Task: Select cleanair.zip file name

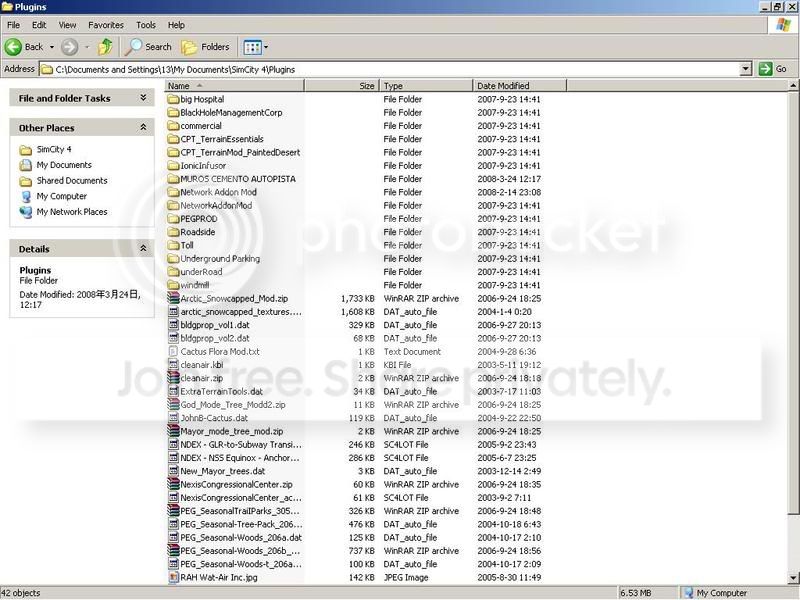Action: tap(202, 378)
